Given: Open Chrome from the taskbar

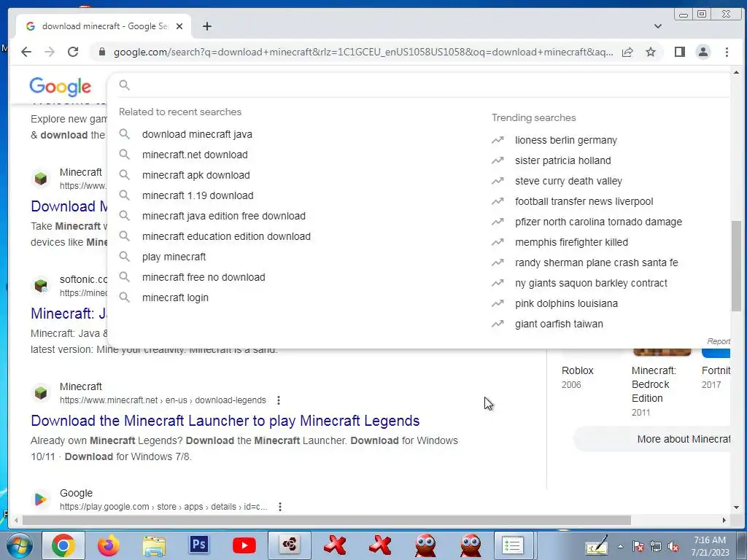Looking at the screenshot, I should coord(63,545).
